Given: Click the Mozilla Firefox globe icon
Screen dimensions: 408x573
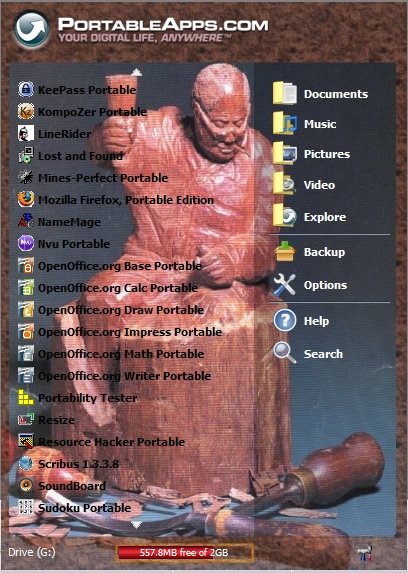Looking at the screenshot, I should point(26,200).
